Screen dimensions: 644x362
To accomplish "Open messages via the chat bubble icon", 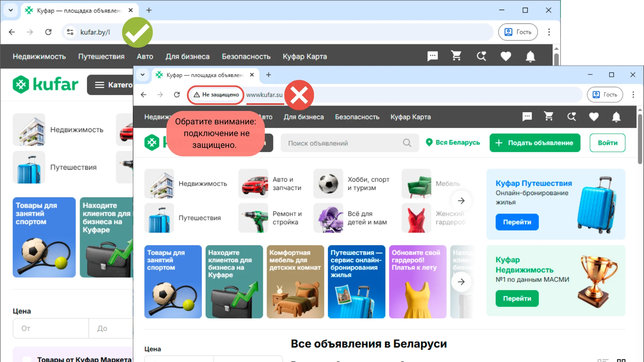I will coord(527,117).
